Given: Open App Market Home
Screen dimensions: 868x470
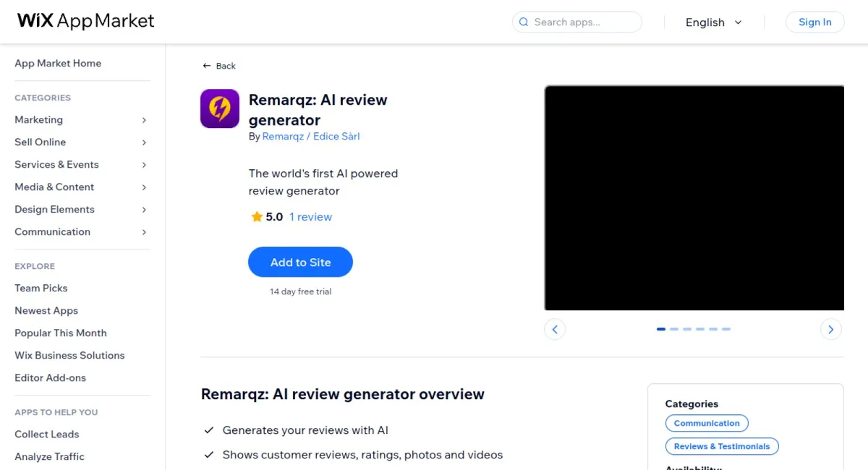Looking at the screenshot, I should pyautogui.click(x=58, y=63).
